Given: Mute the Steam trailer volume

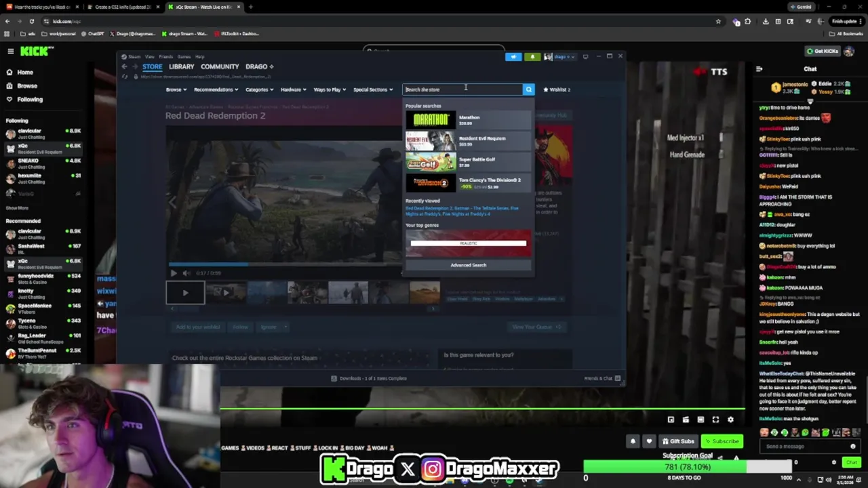Looking at the screenshot, I should click(186, 273).
